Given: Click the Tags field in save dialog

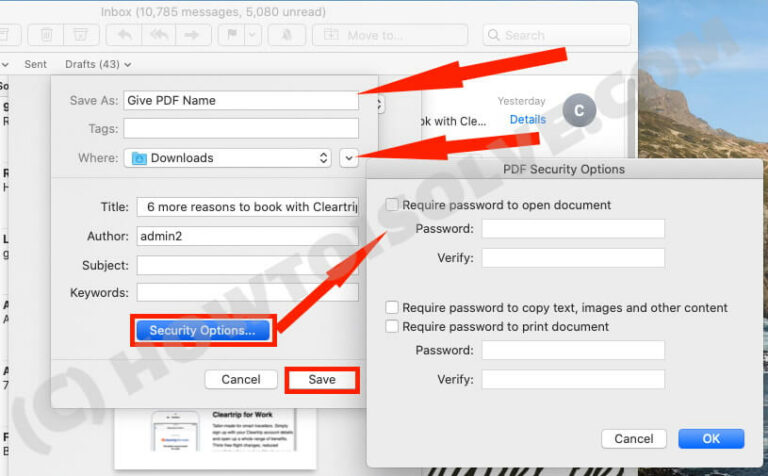Looking at the screenshot, I should 241,128.
